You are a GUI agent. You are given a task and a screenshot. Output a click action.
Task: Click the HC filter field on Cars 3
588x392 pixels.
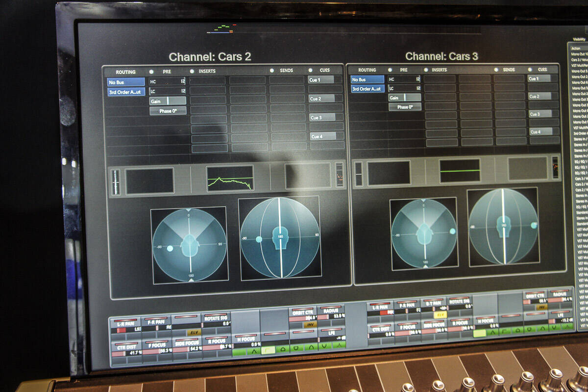click(405, 79)
